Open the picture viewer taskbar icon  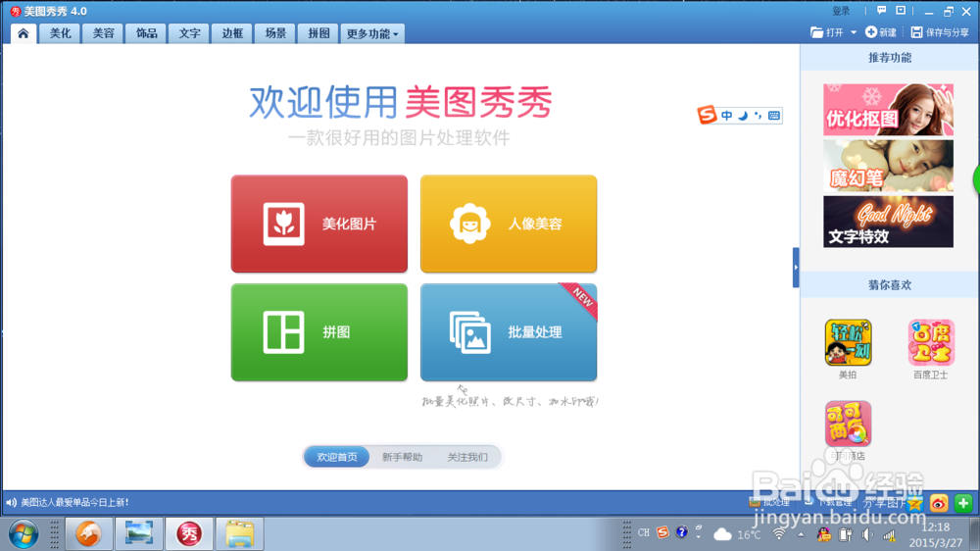click(139, 534)
